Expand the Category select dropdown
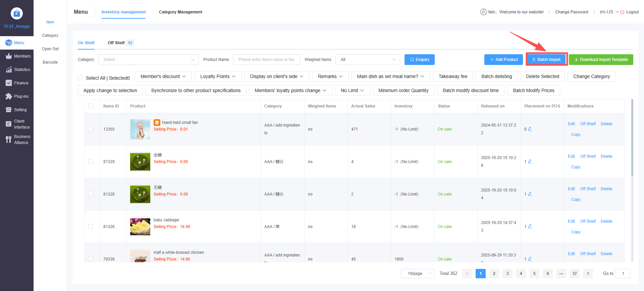Image resolution: width=644 pixels, height=291 pixels. [148, 60]
